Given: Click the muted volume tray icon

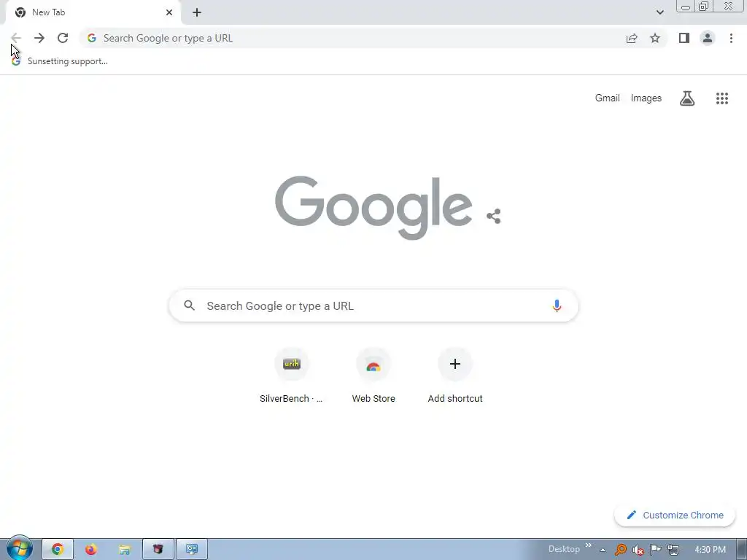Looking at the screenshot, I should (638, 550).
